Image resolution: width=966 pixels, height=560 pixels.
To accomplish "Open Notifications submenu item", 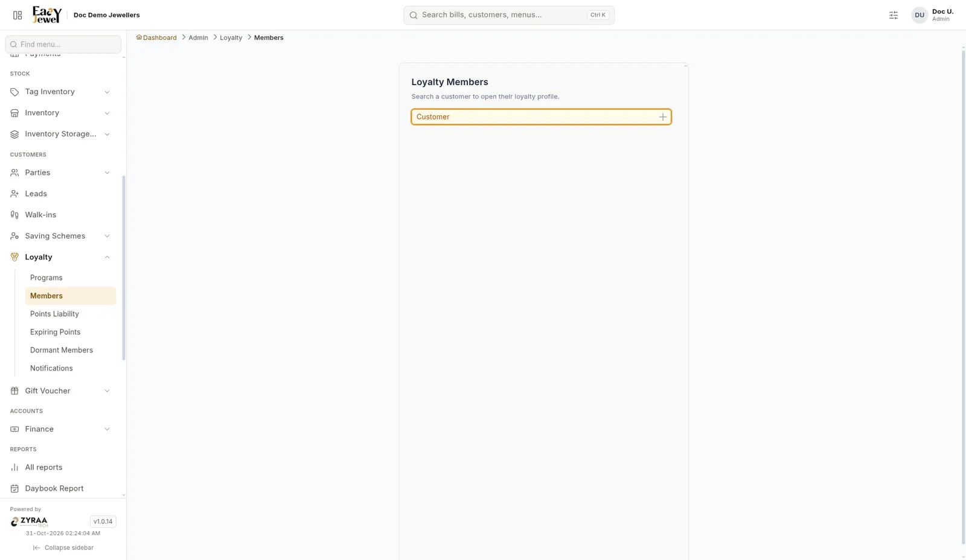I will click(x=71, y=368).
